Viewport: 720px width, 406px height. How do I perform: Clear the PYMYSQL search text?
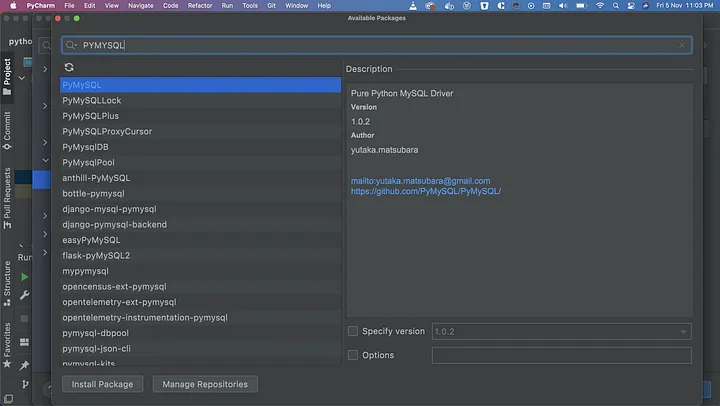pyautogui.click(x=681, y=45)
